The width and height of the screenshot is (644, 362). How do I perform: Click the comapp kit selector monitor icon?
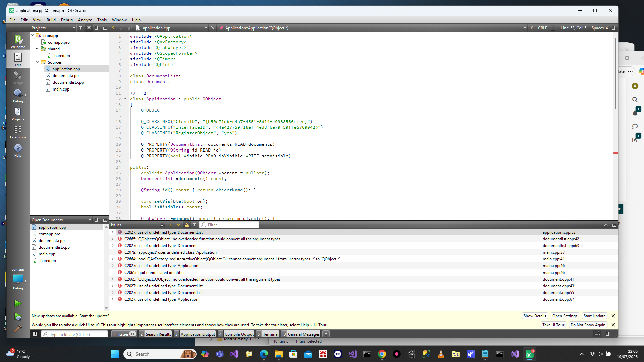18,279
